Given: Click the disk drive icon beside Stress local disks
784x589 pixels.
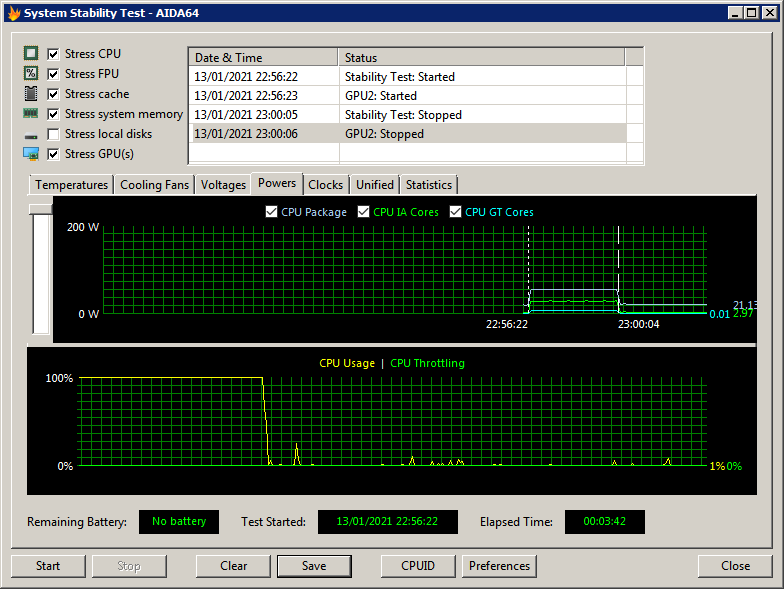Looking at the screenshot, I should 31,136.
